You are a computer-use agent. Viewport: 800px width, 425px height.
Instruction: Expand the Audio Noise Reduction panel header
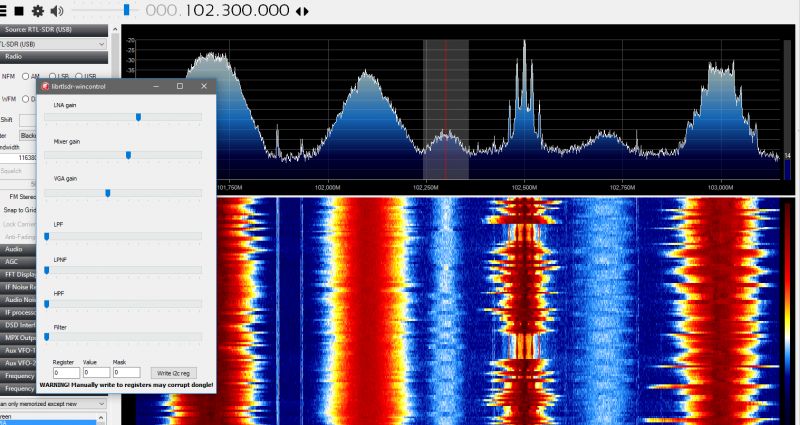pos(18,300)
